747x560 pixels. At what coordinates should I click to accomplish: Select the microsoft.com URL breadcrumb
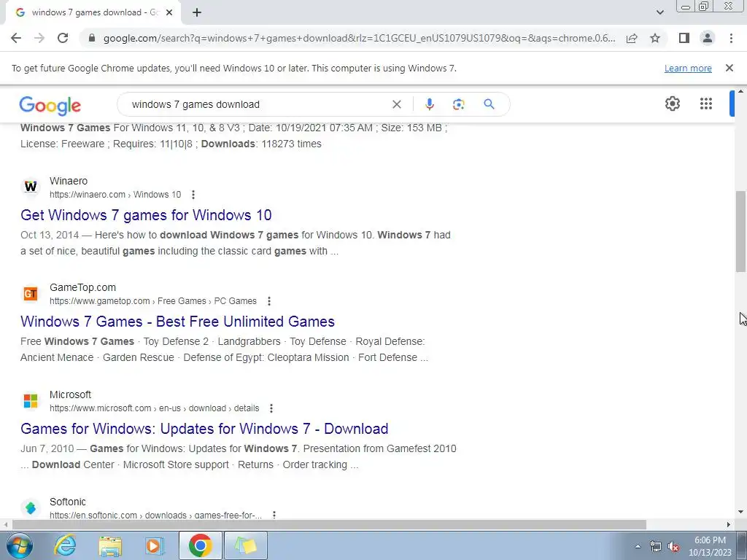pos(155,408)
